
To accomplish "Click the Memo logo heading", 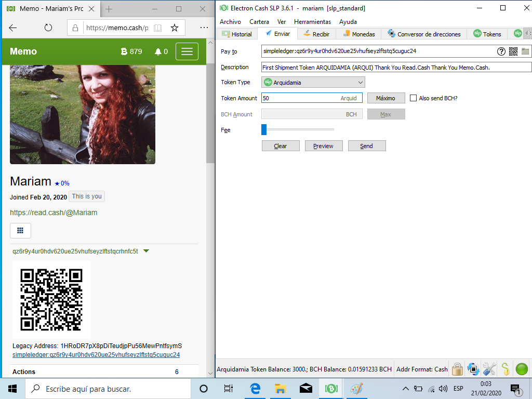I will (x=23, y=51).
